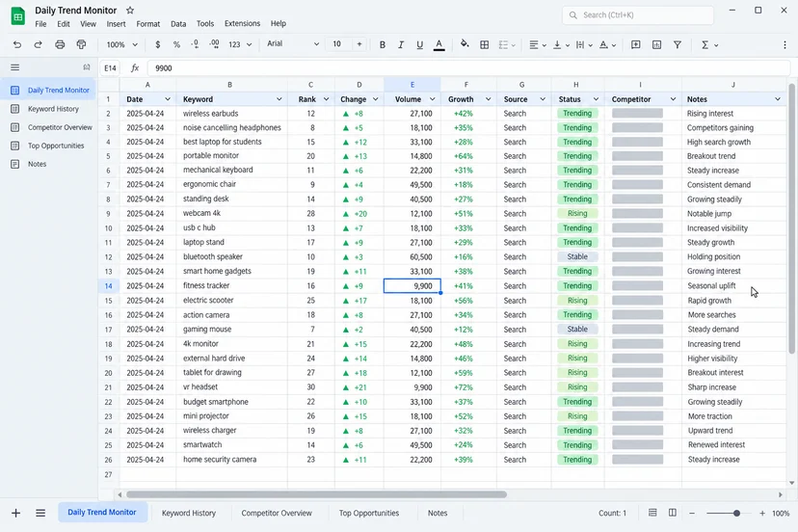Apply currency format with dollar icon
798x532 pixels.
[158, 44]
